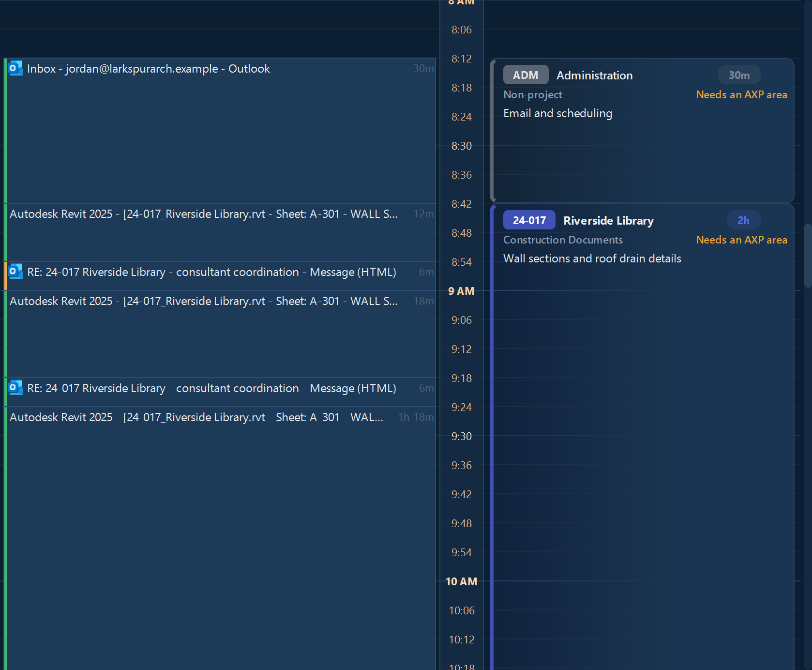Click the Outlook icon on the 8:54 consultant coordination message
The width and height of the screenshot is (812, 670).
point(15,272)
